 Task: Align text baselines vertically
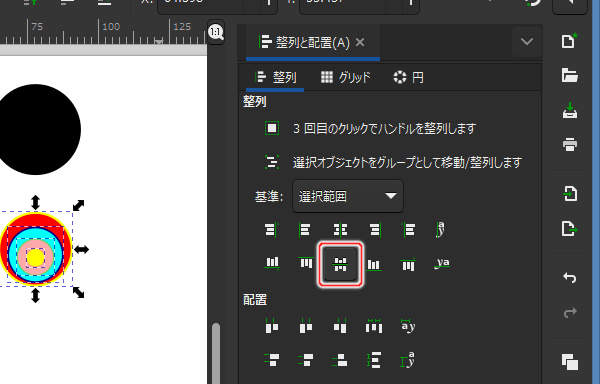[x=443, y=263]
